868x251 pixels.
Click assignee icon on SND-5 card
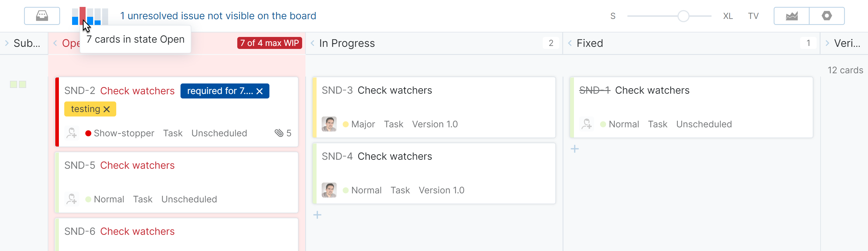tap(71, 199)
